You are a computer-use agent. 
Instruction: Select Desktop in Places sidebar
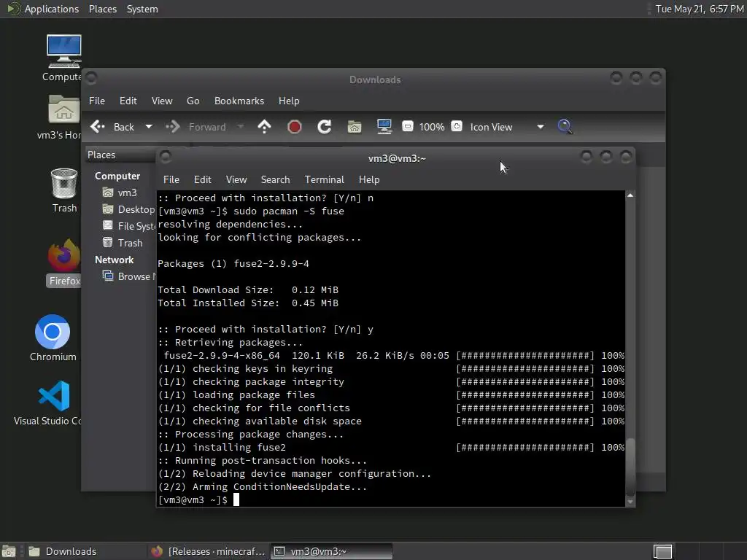[128, 209]
